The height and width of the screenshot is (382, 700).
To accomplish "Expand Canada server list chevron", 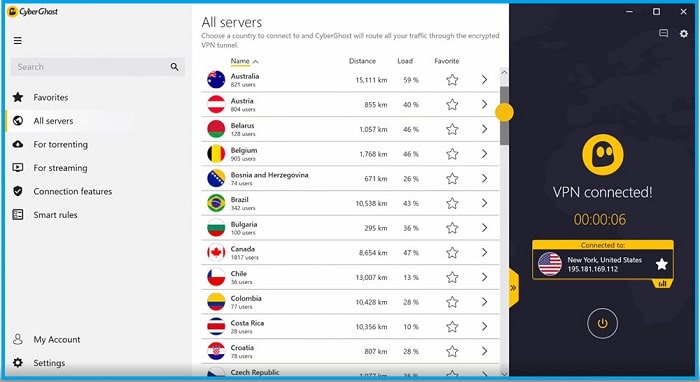I will pyautogui.click(x=484, y=253).
